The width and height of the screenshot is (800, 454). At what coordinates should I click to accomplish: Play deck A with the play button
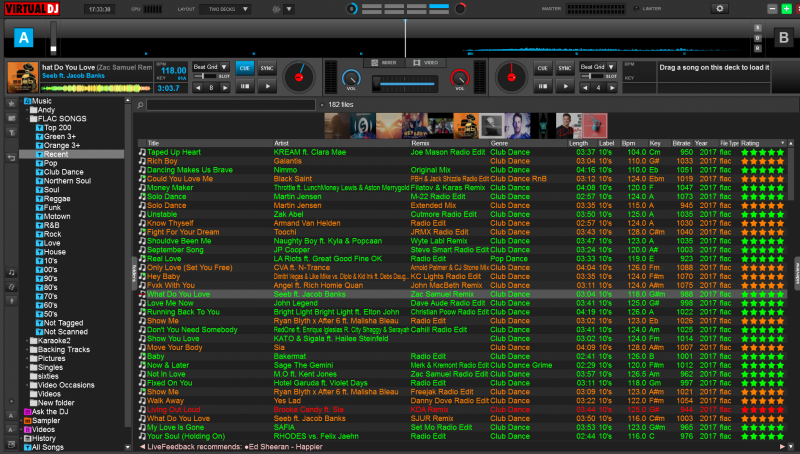(267, 87)
